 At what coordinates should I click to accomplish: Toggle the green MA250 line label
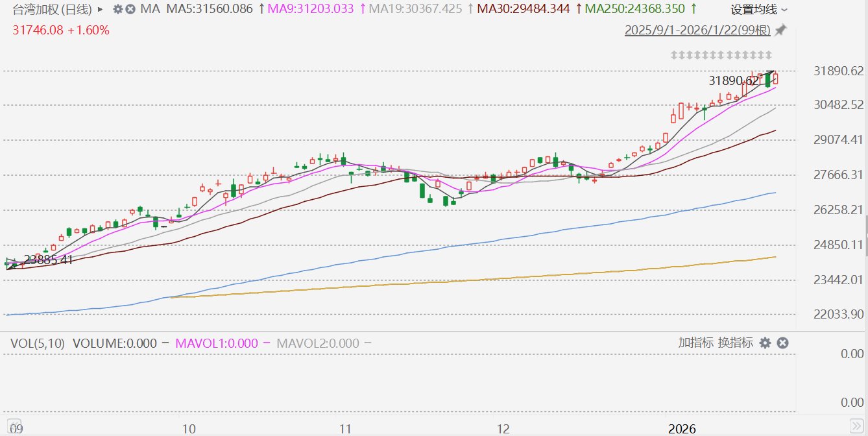click(x=634, y=9)
